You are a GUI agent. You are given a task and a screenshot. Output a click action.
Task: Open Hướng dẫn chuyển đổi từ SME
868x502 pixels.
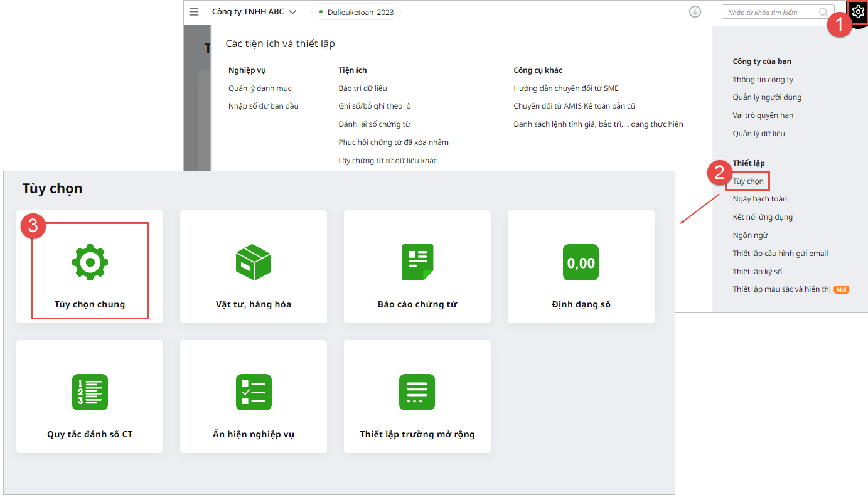tap(565, 88)
